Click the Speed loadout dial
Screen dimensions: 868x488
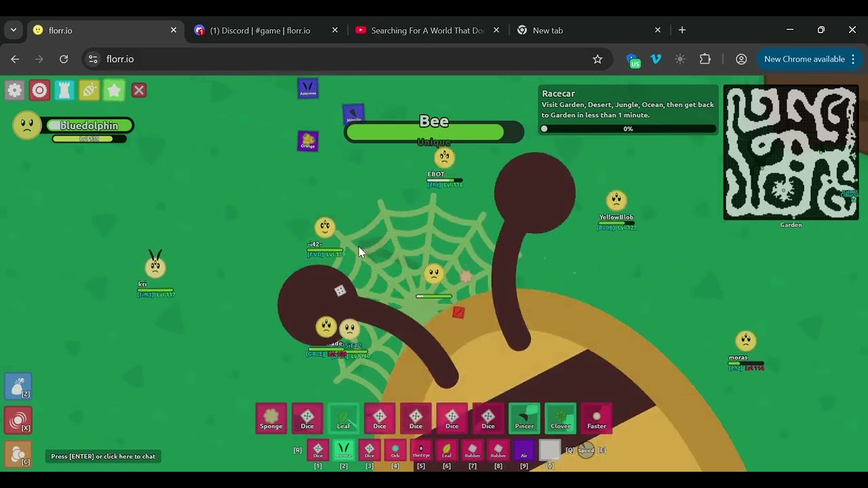coord(586,450)
